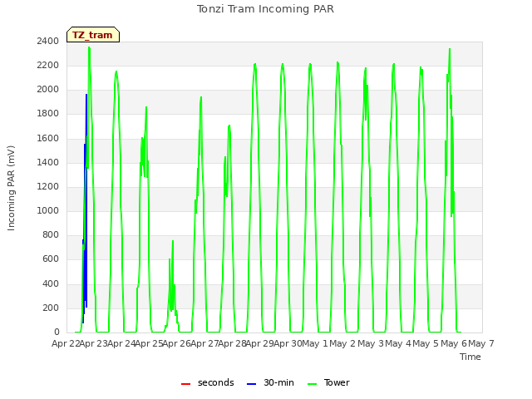Click the 0 y-axis tick label
532x399 pixels.
[57, 332]
